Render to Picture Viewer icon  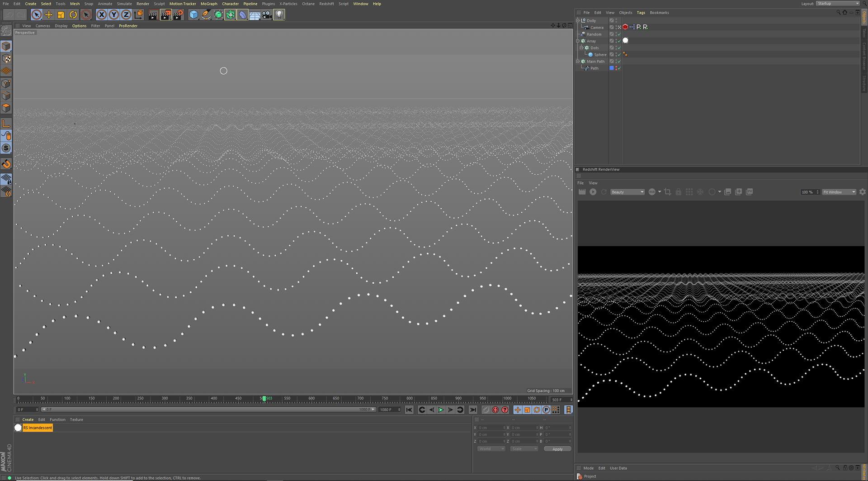coord(165,15)
